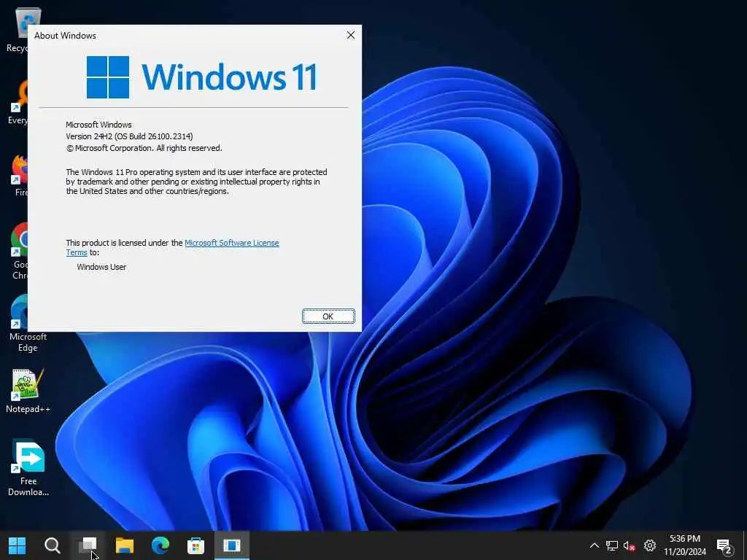Click the About Windows title bar text
Viewport: 747px width, 560px height.
(x=65, y=36)
